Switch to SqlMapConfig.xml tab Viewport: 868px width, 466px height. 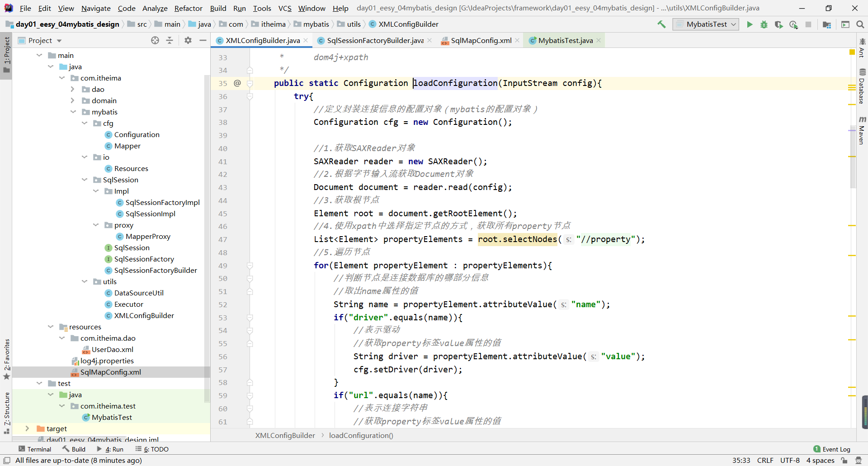(x=481, y=40)
